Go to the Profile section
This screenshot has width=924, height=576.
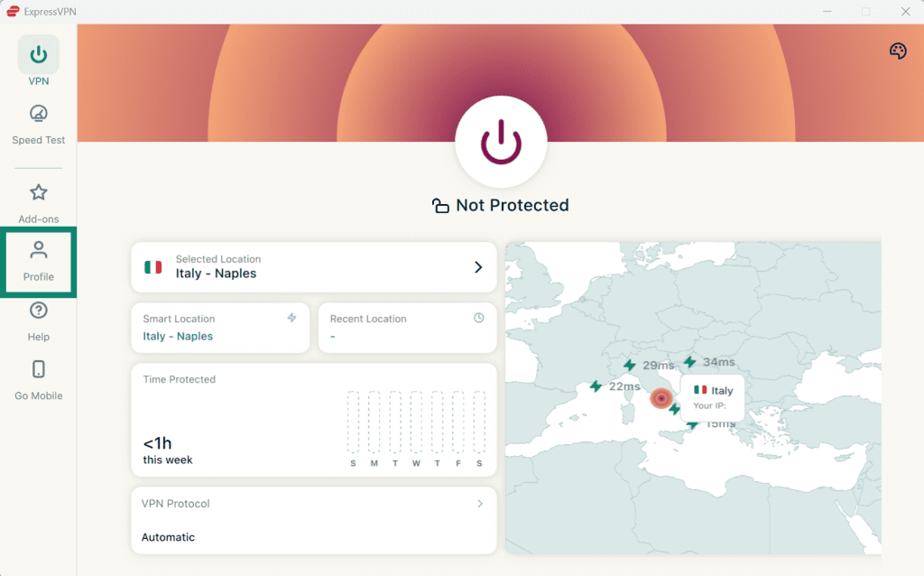pos(38,261)
